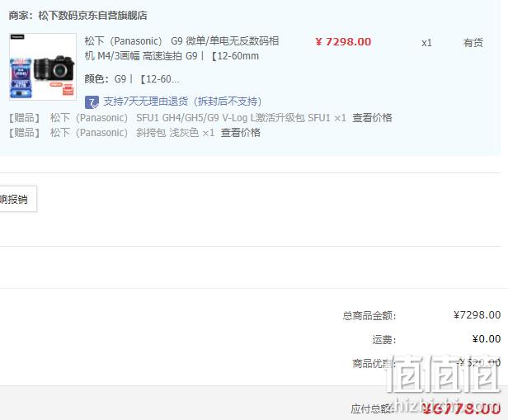
Task: View price of 斜挎包 浅灰色 gift
Action: (x=241, y=133)
